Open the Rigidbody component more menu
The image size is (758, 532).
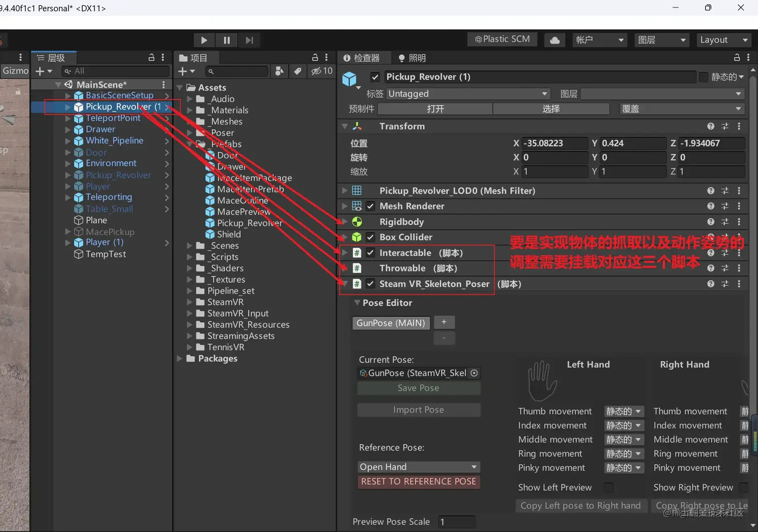pos(739,222)
